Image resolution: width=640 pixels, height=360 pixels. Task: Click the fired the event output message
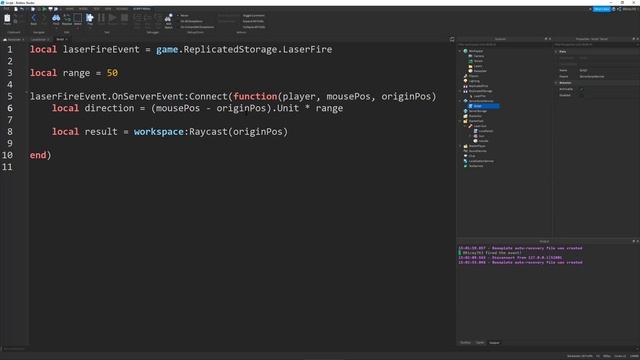[491, 253]
